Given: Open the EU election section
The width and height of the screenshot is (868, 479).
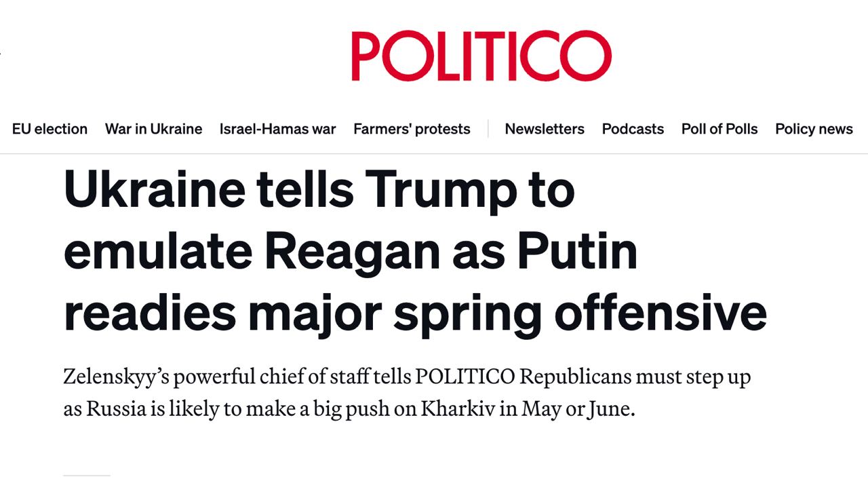Looking at the screenshot, I should point(50,129).
